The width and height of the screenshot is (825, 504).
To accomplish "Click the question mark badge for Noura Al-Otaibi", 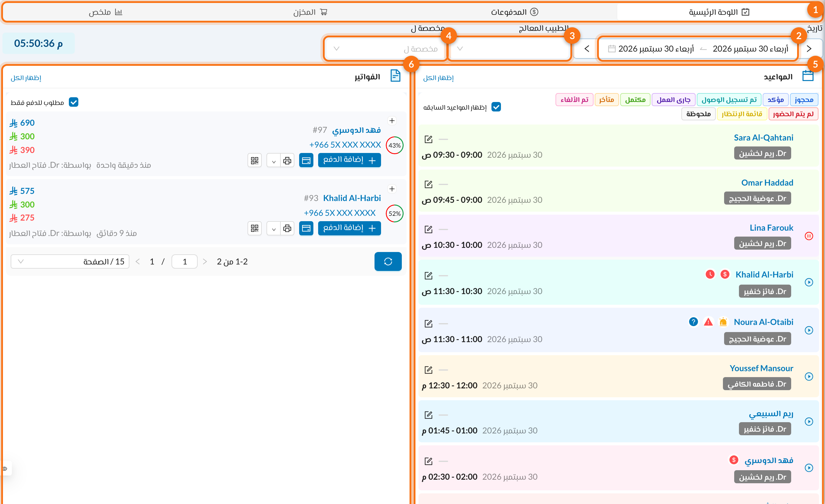I will pos(694,322).
